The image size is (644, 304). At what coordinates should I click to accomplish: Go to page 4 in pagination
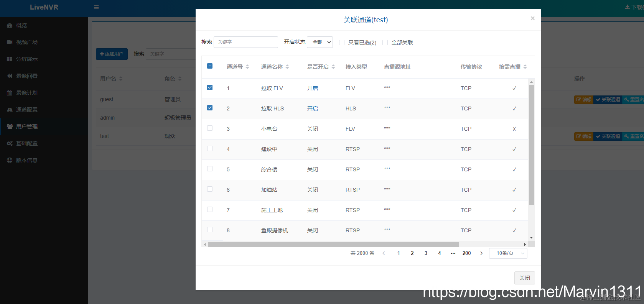[440, 253]
